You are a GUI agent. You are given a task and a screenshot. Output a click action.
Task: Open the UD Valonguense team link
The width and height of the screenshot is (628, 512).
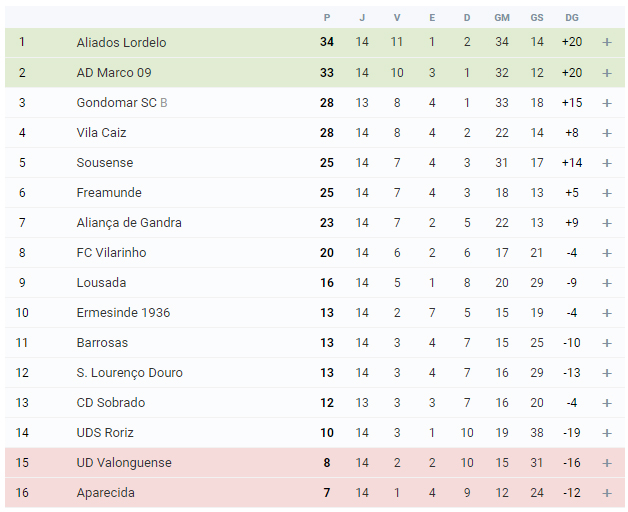[x=124, y=463]
